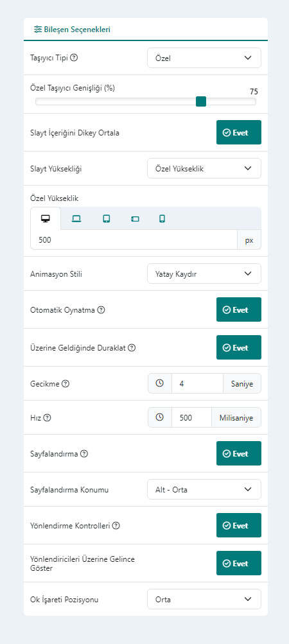
Task: Click the sliders icon beside Bileşen Seçenekleri
Action: [x=38, y=30]
